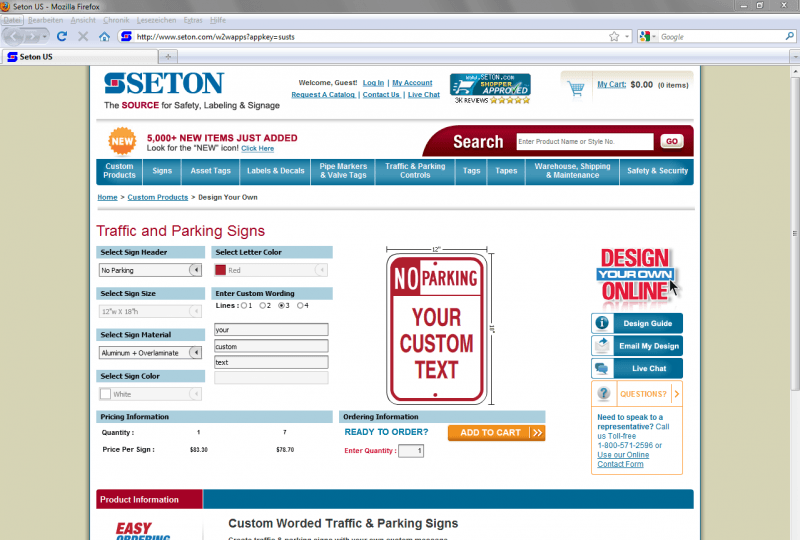The width and height of the screenshot is (800, 540).
Task: Open the Chronik menu
Action: 116,20
